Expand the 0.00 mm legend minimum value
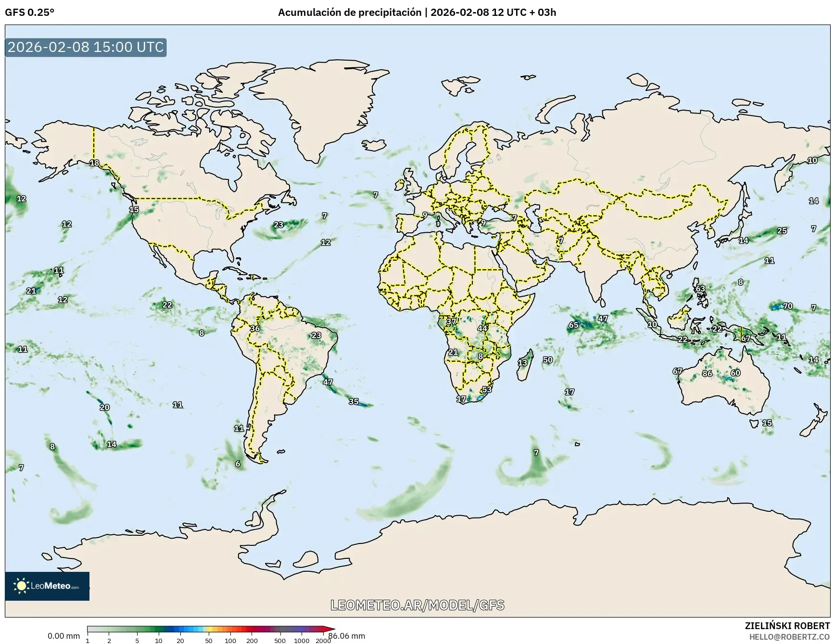Image resolution: width=835 pixels, height=644 pixels. click(x=63, y=635)
